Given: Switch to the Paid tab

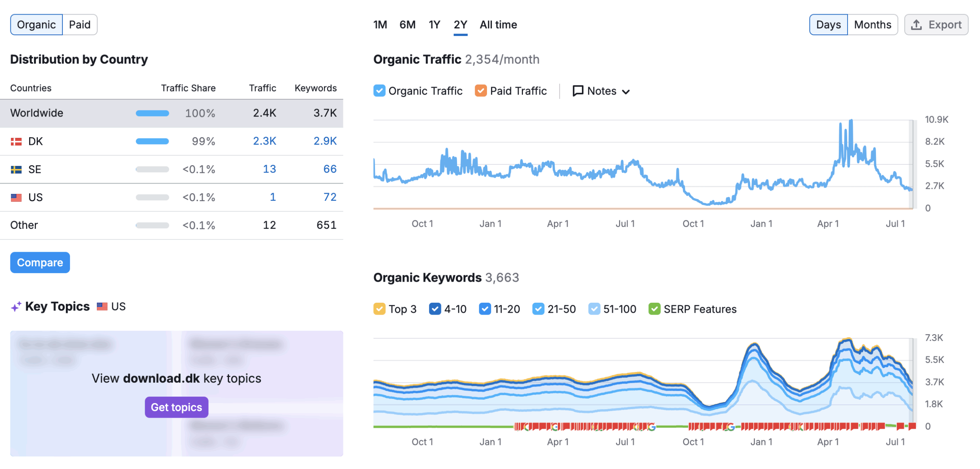Looking at the screenshot, I should pyautogui.click(x=80, y=25).
